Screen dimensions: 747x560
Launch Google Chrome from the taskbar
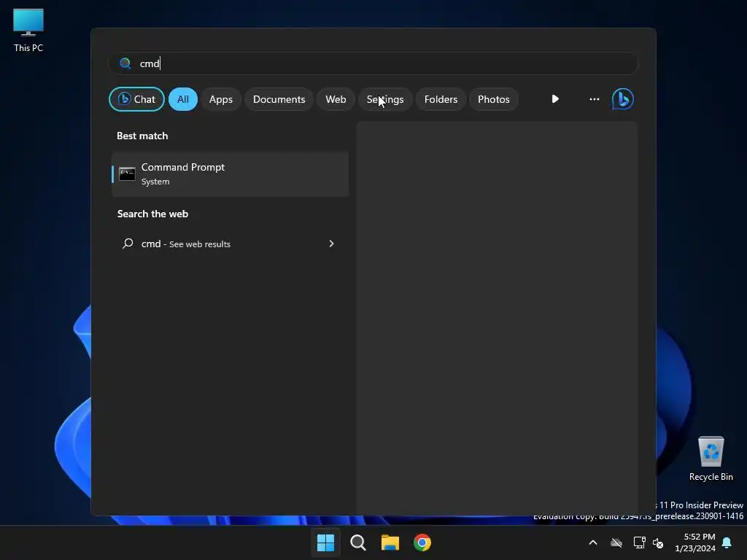pos(422,542)
